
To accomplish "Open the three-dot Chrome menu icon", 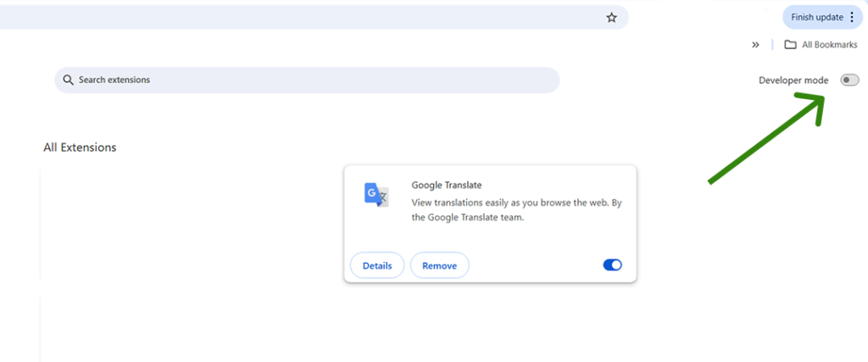I will (852, 17).
